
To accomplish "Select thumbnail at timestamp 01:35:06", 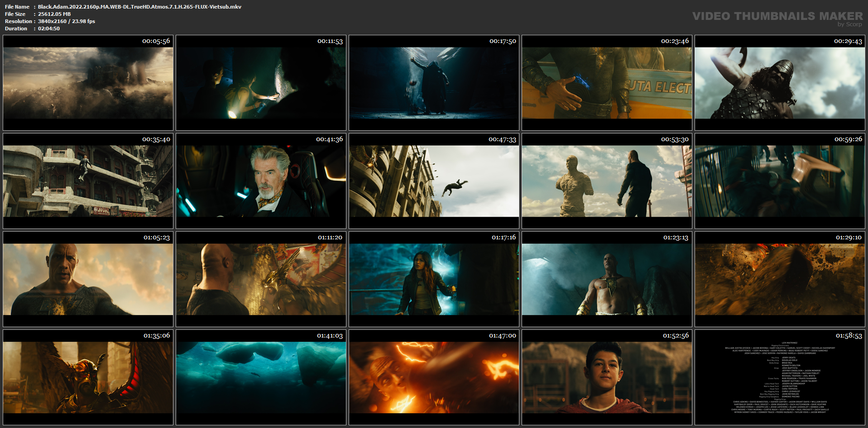I will [88, 377].
